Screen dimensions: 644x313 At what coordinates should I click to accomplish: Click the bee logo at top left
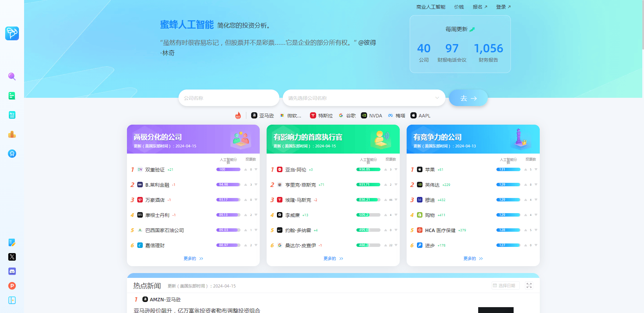(x=12, y=33)
